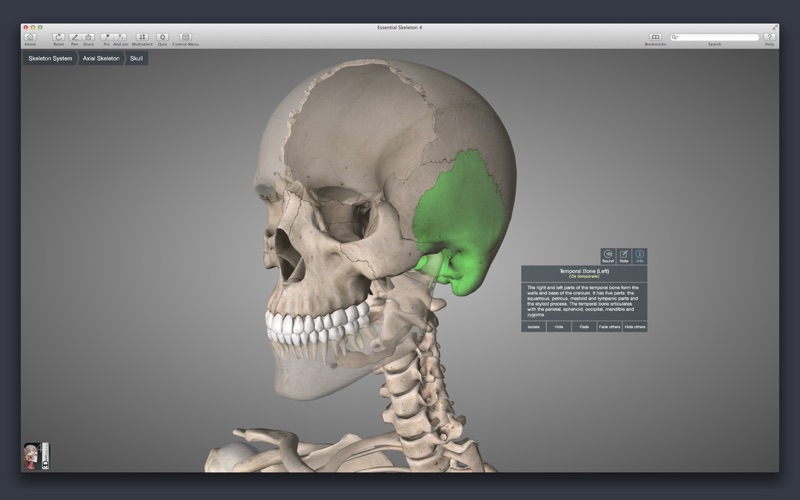Viewport: 800px width, 500px height.
Task: Toggle Fade on the temporal bone
Action: (583, 326)
